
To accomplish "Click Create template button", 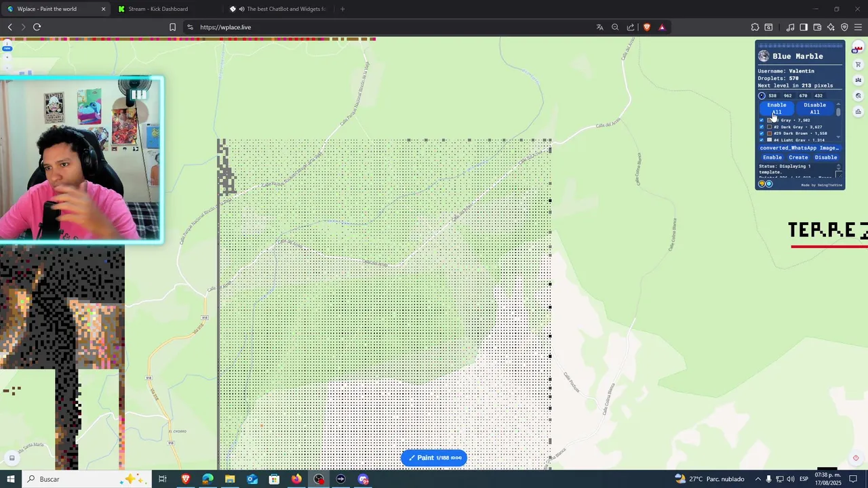I will [798, 157].
